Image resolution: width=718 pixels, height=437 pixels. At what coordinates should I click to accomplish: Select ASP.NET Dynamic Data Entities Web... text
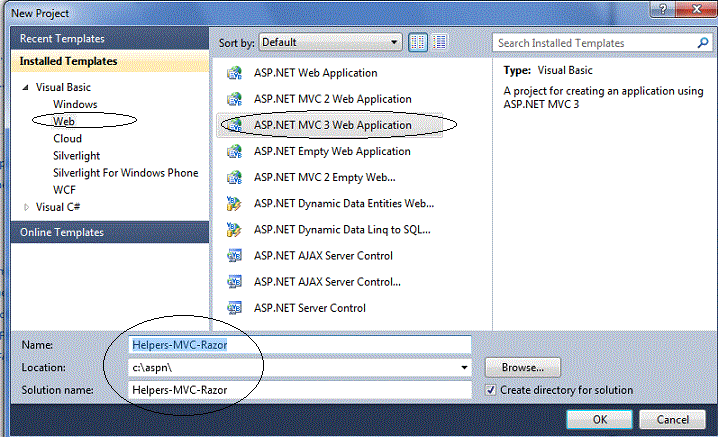click(344, 203)
